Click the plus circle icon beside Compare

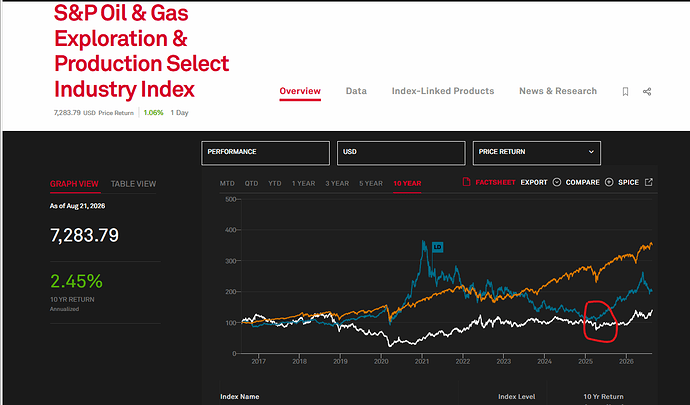pyautogui.click(x=609, y=182)
